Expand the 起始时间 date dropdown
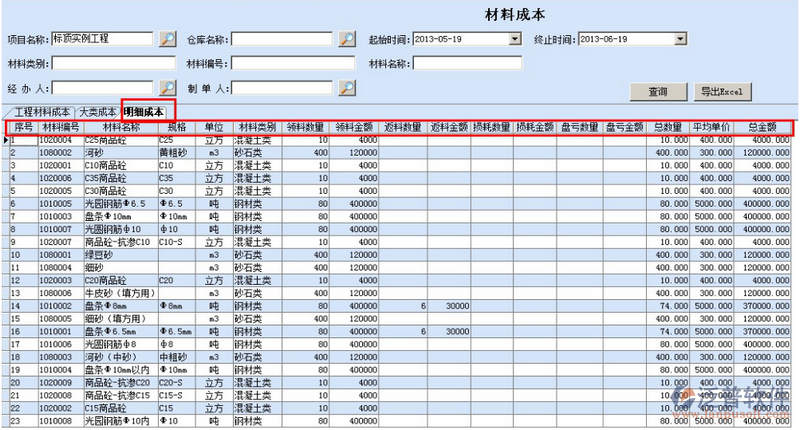Image resolution: width=800 pixels, height=430 pixels. tap(515, 39)
